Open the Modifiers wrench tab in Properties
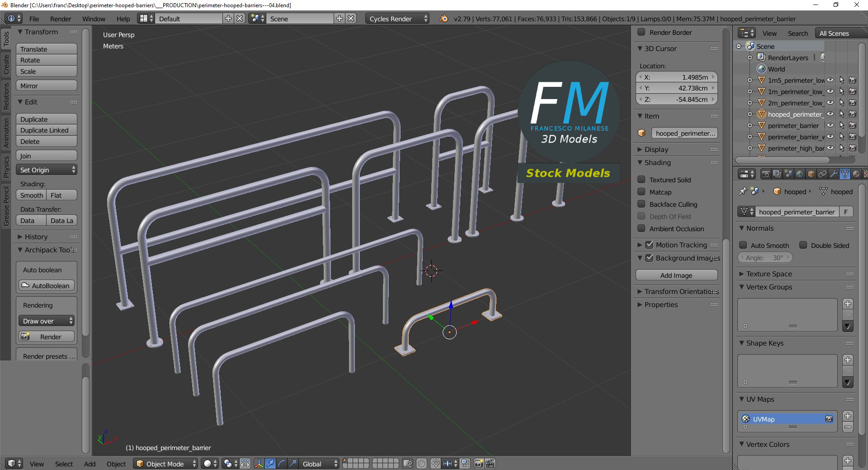This screenshot has height=470, width=868. (834, 174)
